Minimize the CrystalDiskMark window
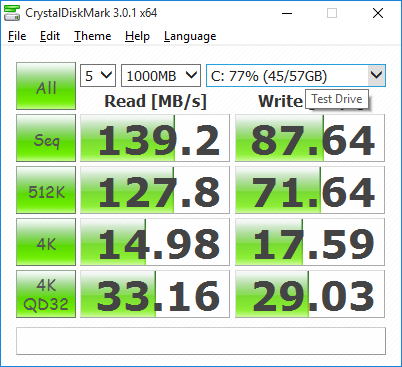The width and height of the screenshot is (402, 367). (x=287, y=13)
